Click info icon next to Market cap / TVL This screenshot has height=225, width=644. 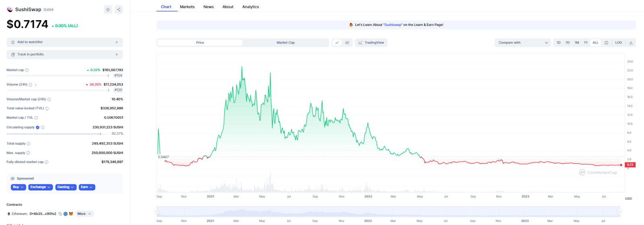coord(36,118)
